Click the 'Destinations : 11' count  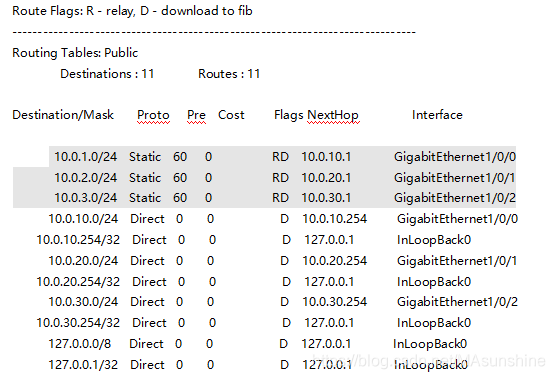pyautogui.click(x=107, y=74)
